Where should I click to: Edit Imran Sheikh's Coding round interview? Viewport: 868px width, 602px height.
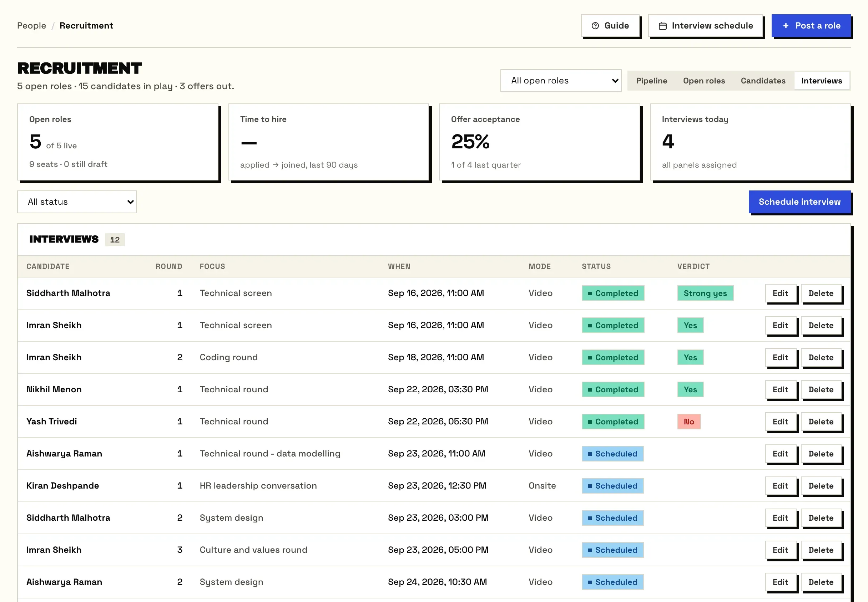click(780, 357)
